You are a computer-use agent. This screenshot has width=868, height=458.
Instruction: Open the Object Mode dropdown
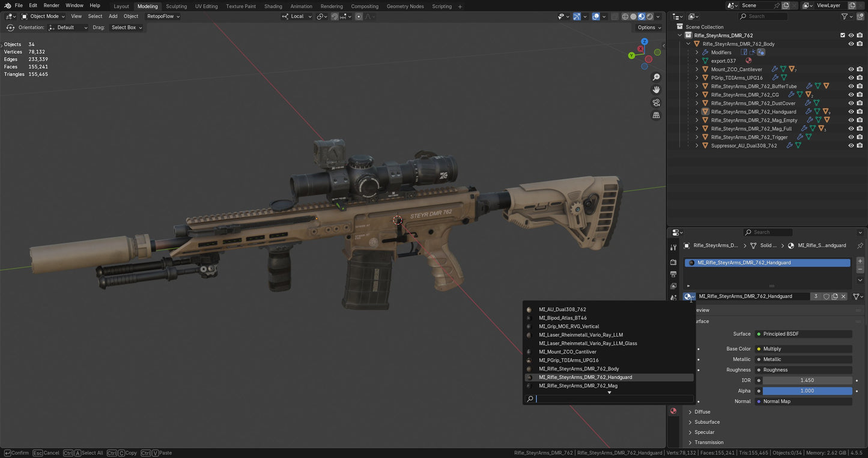tap(45, 16)
